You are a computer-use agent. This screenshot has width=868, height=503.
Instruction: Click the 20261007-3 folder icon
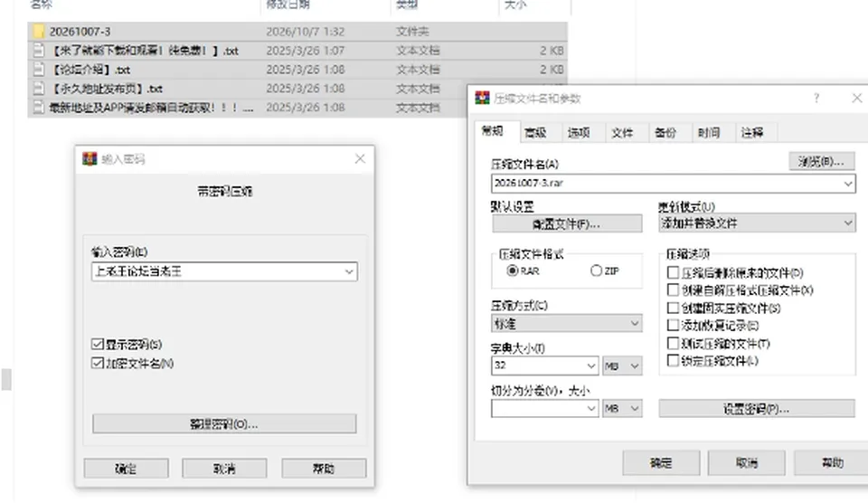click(38, 32)
